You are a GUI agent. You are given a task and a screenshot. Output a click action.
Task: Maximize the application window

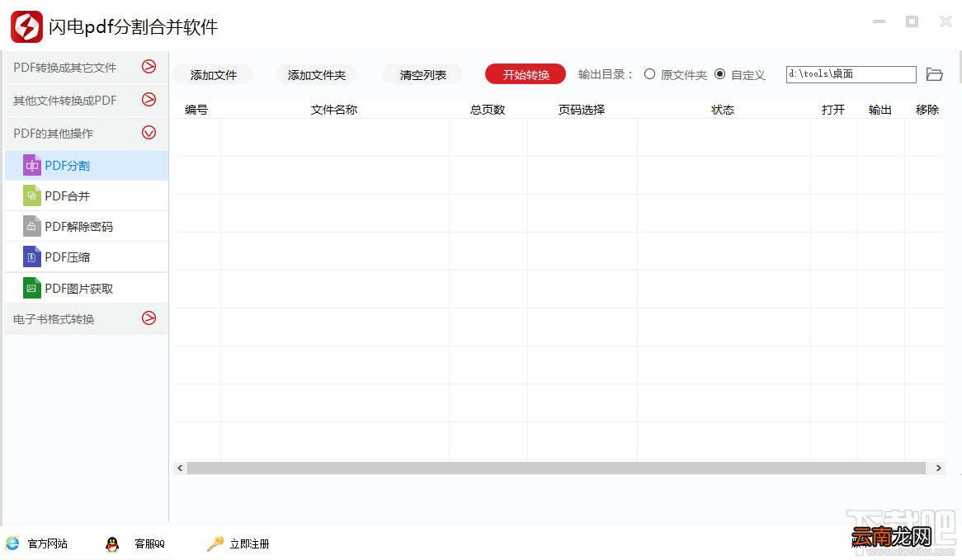click(912, 21)
